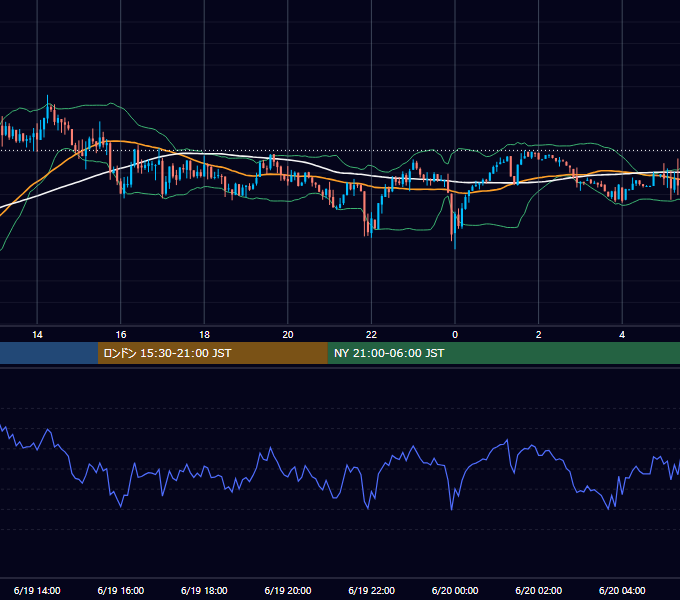The image size is (680, 600).
Task: Click the 6/19 20:00 time label
Action: (288, 590)
